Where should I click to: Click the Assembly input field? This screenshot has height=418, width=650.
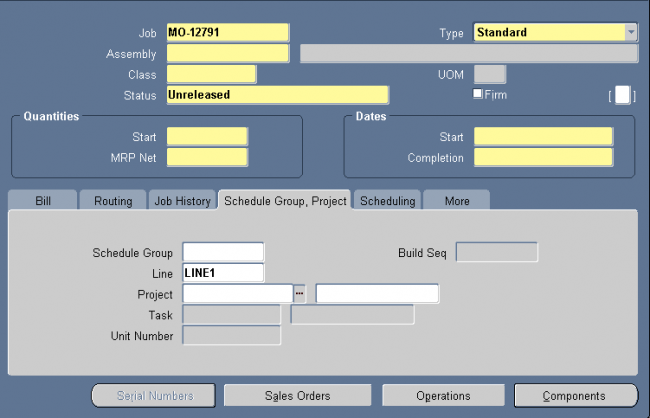(228, 53)
